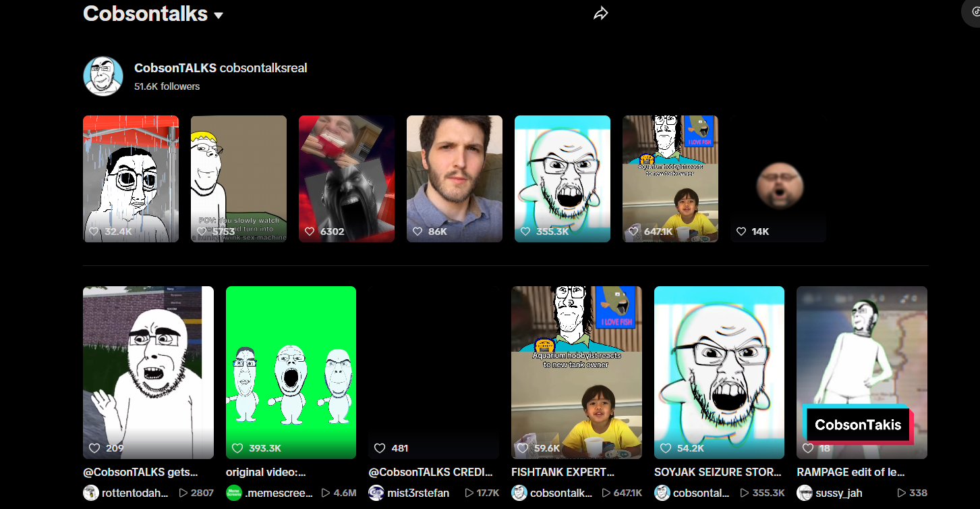Open the 'RAMPAGE edit of le...' caption
The image size is (980, 509).
(x=851, y=473)
